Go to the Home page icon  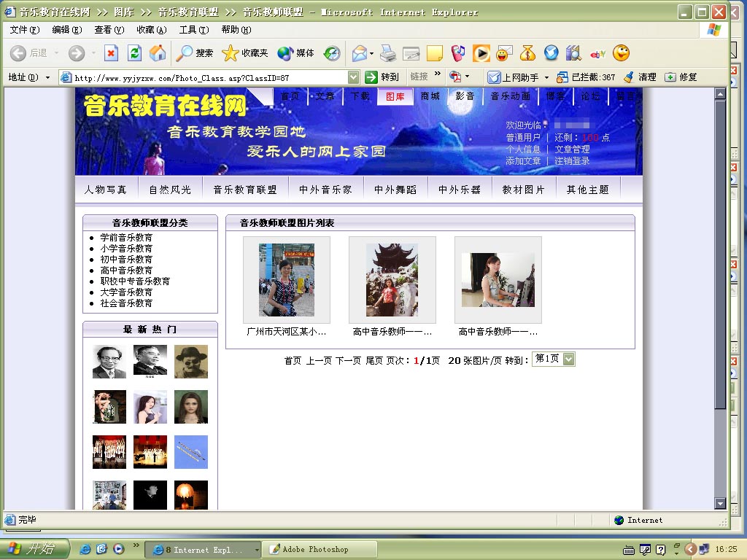[158, 53]
